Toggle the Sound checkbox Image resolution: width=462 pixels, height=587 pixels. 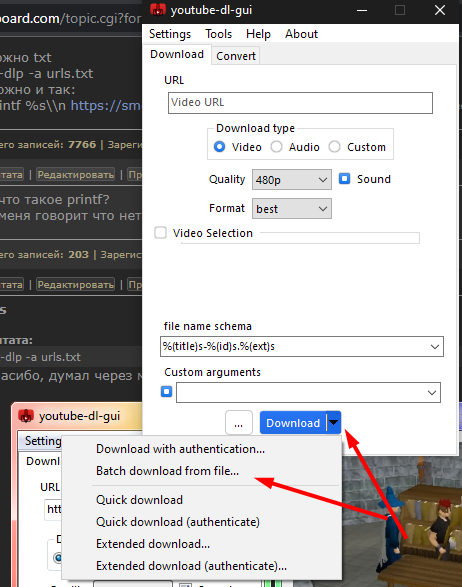[x=344, y=179]
